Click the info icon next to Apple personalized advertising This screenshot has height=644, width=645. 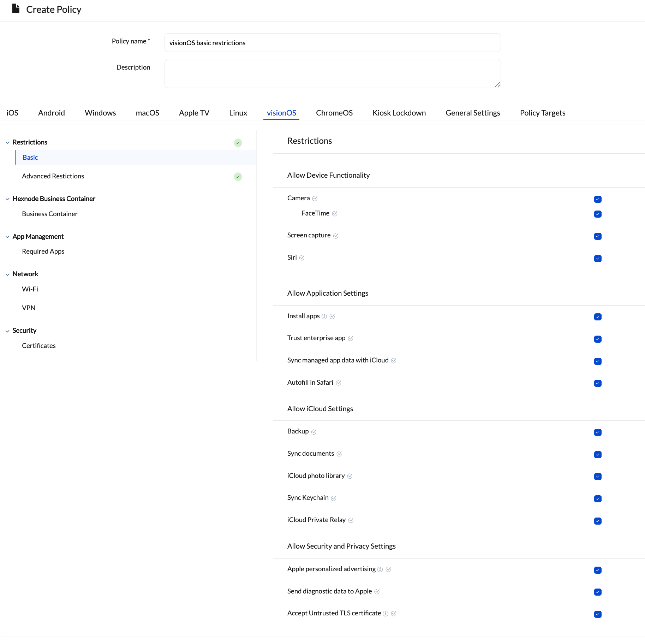coord(380,569)
